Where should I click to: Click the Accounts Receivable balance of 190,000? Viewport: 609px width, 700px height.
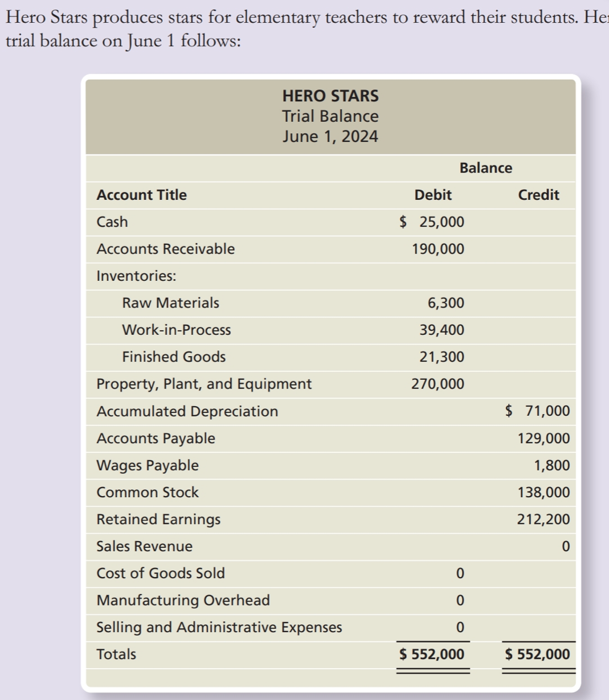444,248
